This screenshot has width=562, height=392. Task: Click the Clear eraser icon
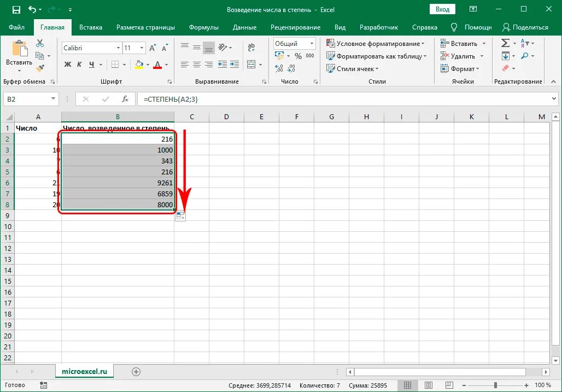pos(505,68)
